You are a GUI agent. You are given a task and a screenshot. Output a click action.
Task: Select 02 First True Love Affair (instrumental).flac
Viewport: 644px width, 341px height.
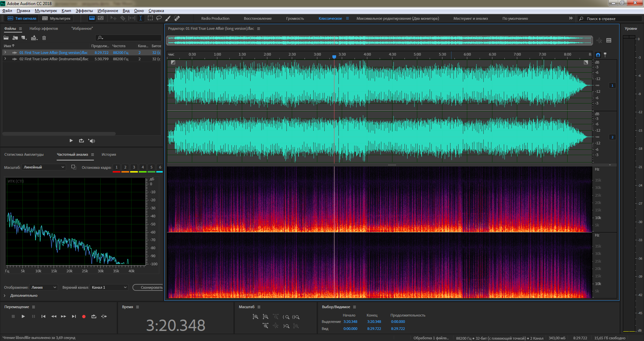click(x=54, y=59)
